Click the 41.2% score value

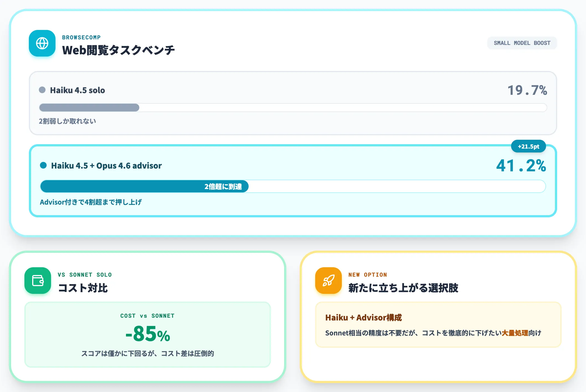pos(521,166)
